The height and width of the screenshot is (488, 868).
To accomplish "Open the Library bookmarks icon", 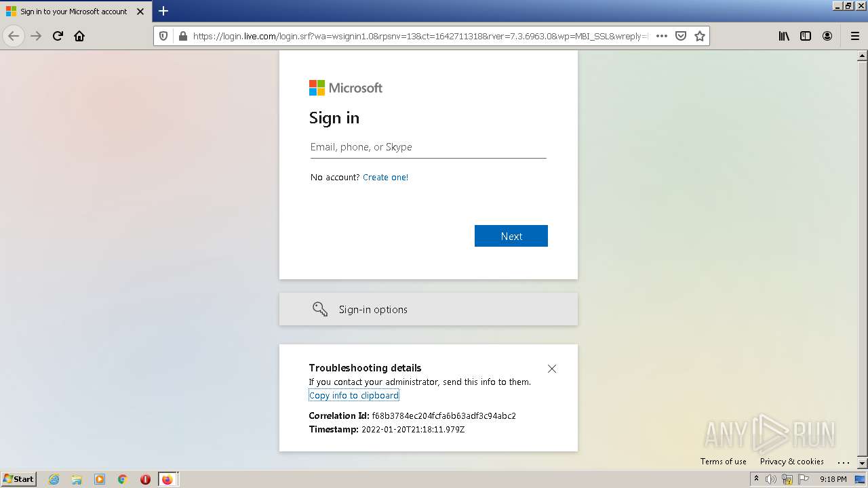I will pos(784,36).
